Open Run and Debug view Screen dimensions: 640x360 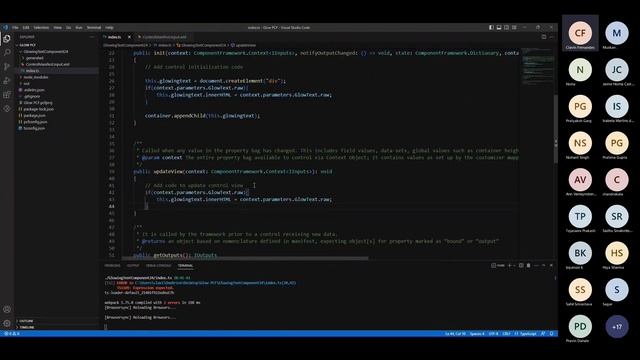pos(7,81)
